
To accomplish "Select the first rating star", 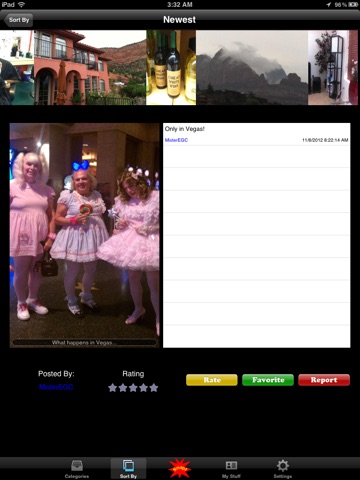I will coord(113,388).
